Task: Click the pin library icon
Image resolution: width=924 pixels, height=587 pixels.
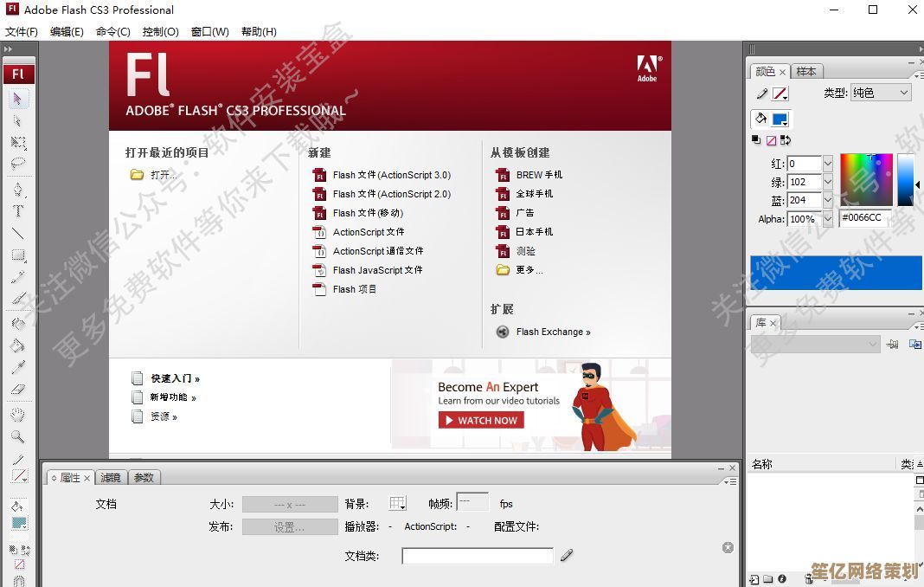Action: tap(892, 344)
